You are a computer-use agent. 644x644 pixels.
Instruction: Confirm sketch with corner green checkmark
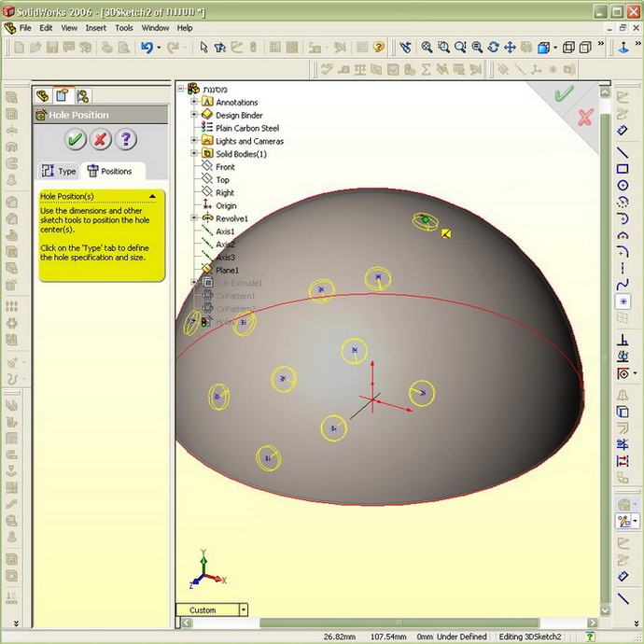563,94
